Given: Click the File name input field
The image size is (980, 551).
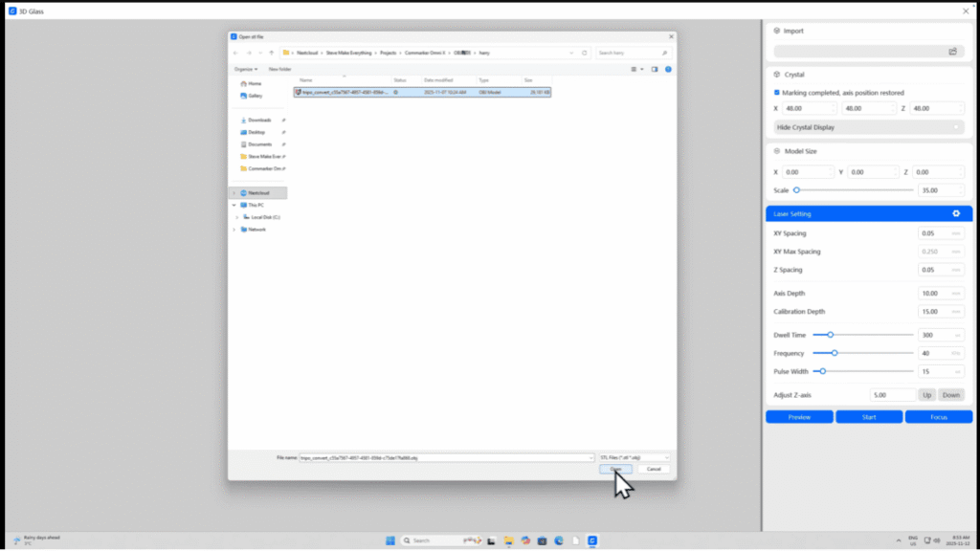Looking at the screenshot, I should (445, 457).
